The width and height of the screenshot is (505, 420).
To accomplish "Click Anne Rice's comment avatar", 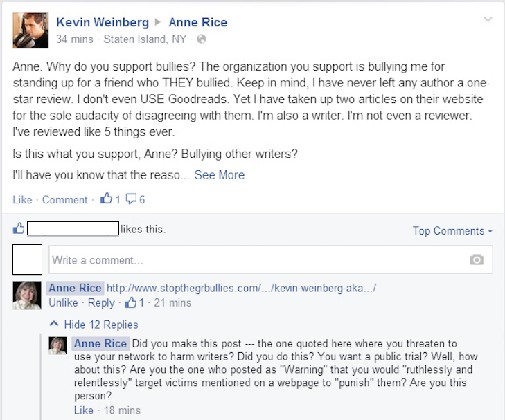I will (27, 295).
